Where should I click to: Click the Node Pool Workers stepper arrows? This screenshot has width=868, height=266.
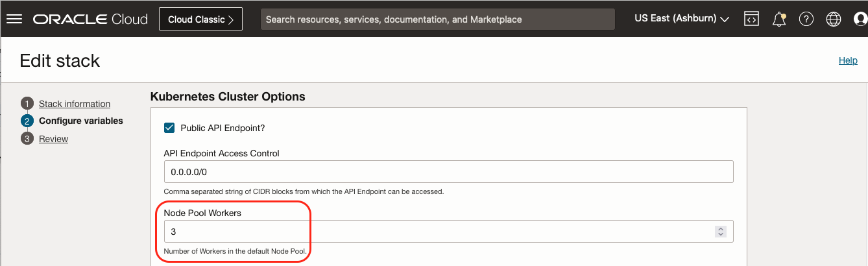click(x=720, y=232)
